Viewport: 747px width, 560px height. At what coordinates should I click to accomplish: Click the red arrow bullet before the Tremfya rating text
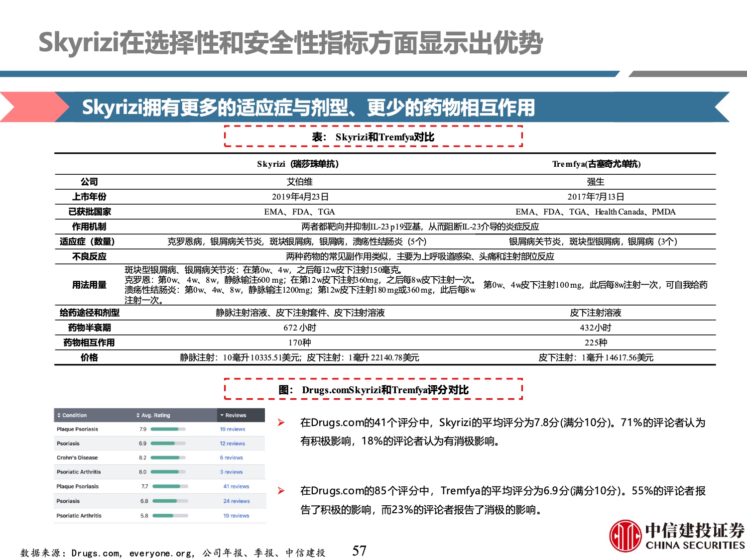click(x=281, y=491)
